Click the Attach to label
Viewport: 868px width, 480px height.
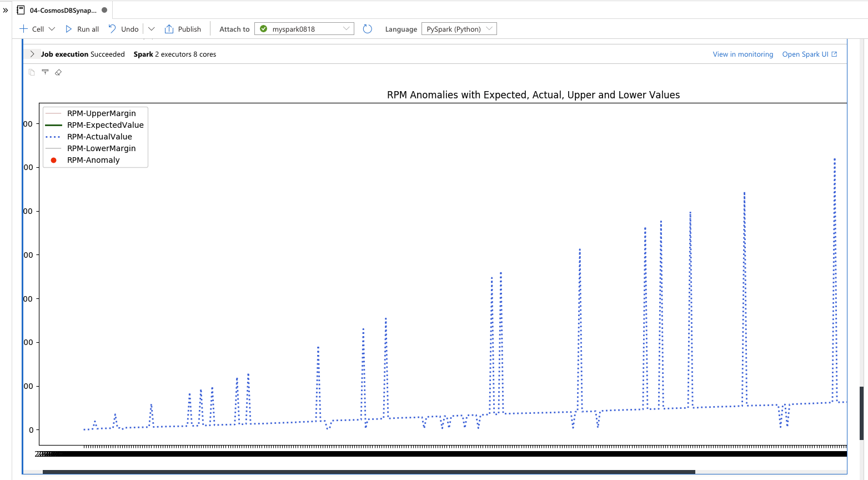234,29
